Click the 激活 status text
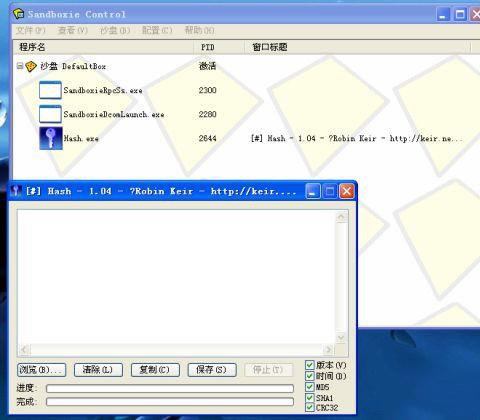This screenshot has height=420, width=480. pyautogui.click(x=207, y=66)
